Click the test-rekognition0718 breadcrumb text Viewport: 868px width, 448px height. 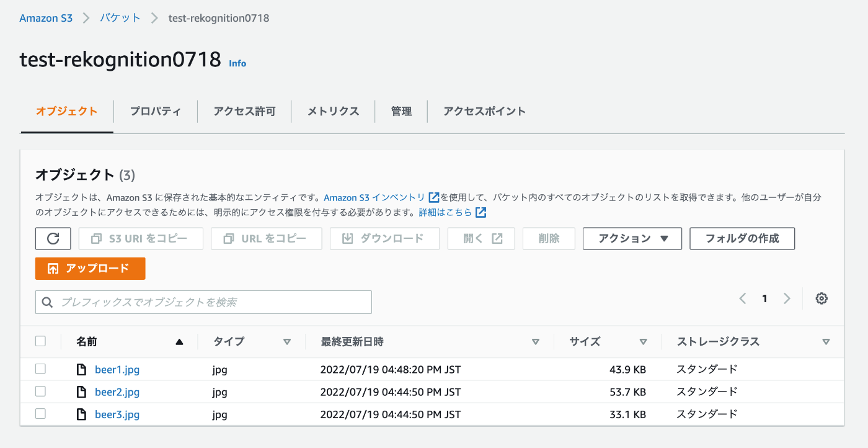tap(219, 18)
